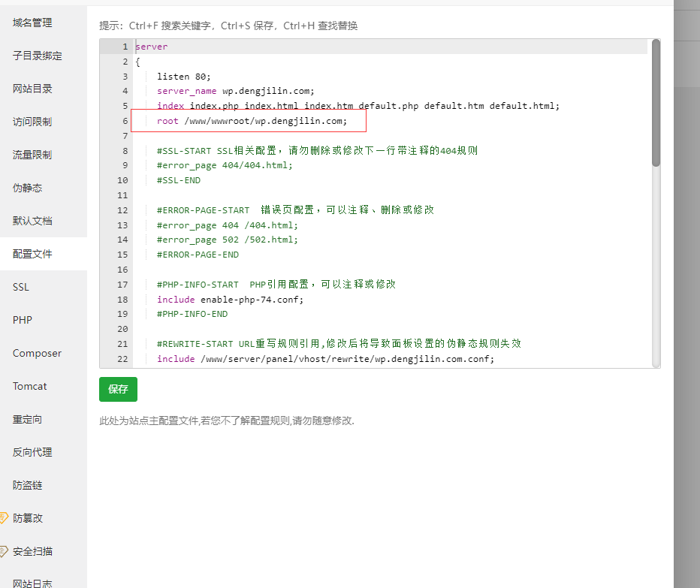Open PHP settings in sidebar
Viewport: 700px width, 588px height.
click(23, 320)
